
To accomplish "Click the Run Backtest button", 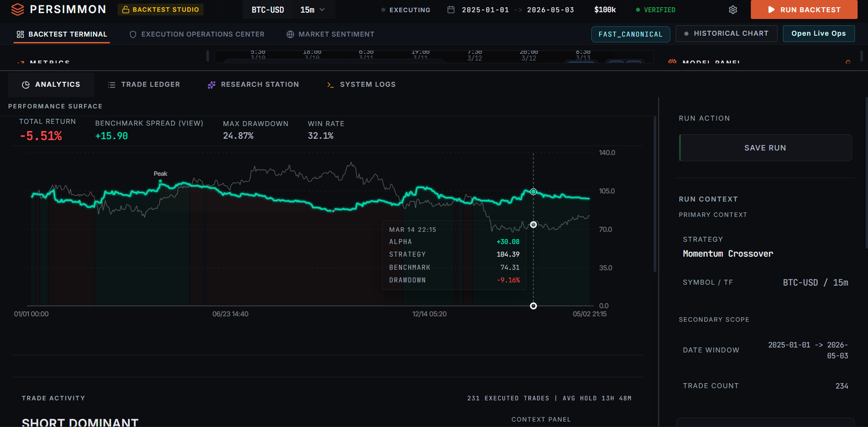I will click(x=804, y=9).
